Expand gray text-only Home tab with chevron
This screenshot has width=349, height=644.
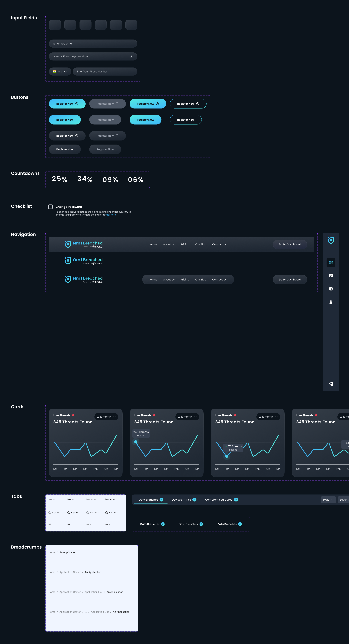(91, 499)
